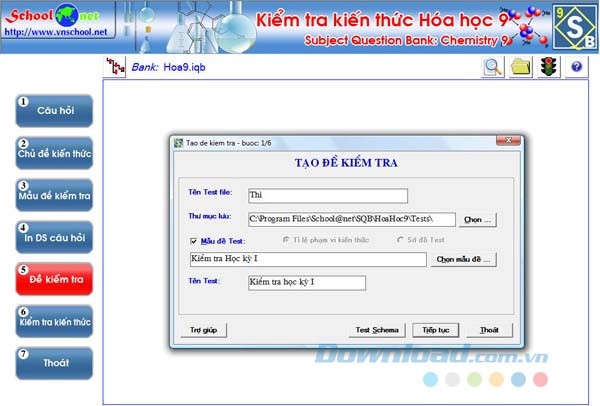
Task: Click the yellow folder open icon
Action: point(521,67)
